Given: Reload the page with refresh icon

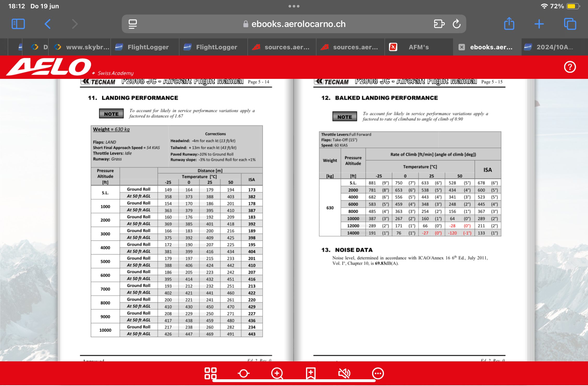Looking at the screenshot, I should (x=457, y=24).
